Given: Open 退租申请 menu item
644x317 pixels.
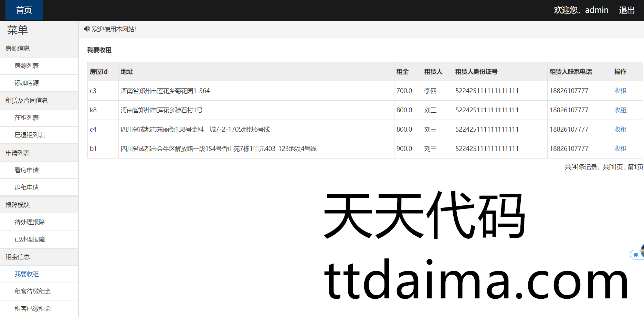Looking at the screenshot, I should click(x=27, y=187).
